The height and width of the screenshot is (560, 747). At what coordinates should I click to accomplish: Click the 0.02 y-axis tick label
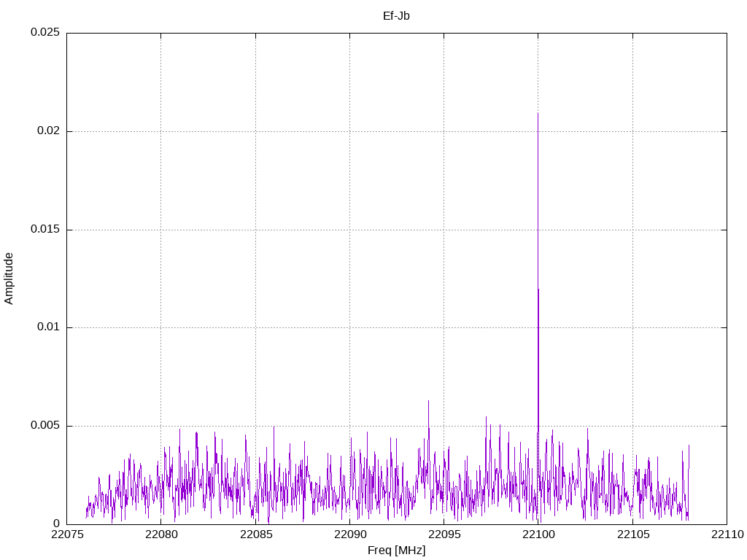(x=47, y=131)
